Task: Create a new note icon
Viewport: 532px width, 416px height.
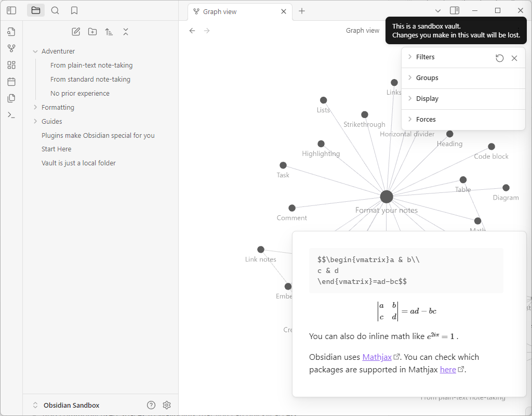Action: pyautogui.click(x=76, y=32)
